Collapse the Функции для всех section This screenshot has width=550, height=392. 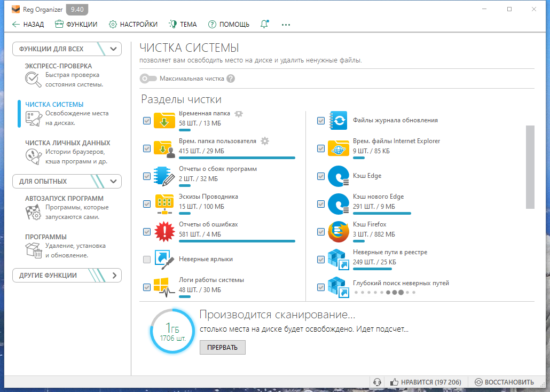[67, 49]
